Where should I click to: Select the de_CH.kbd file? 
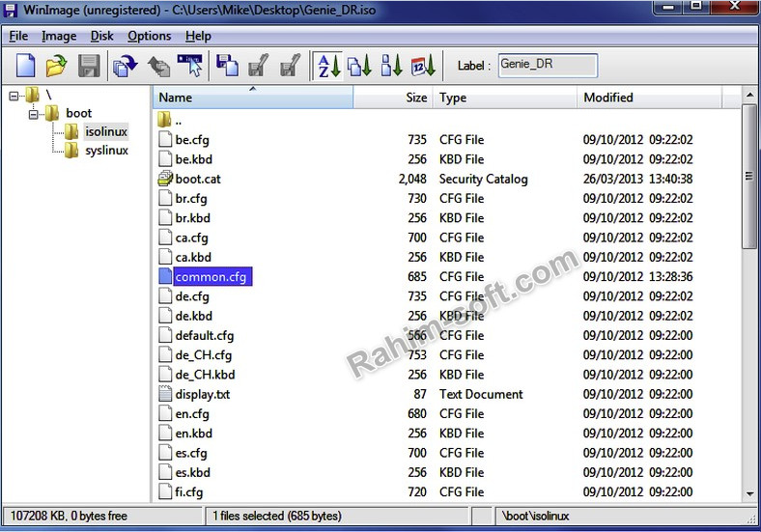pyautogui.click(x=205, y=375)
